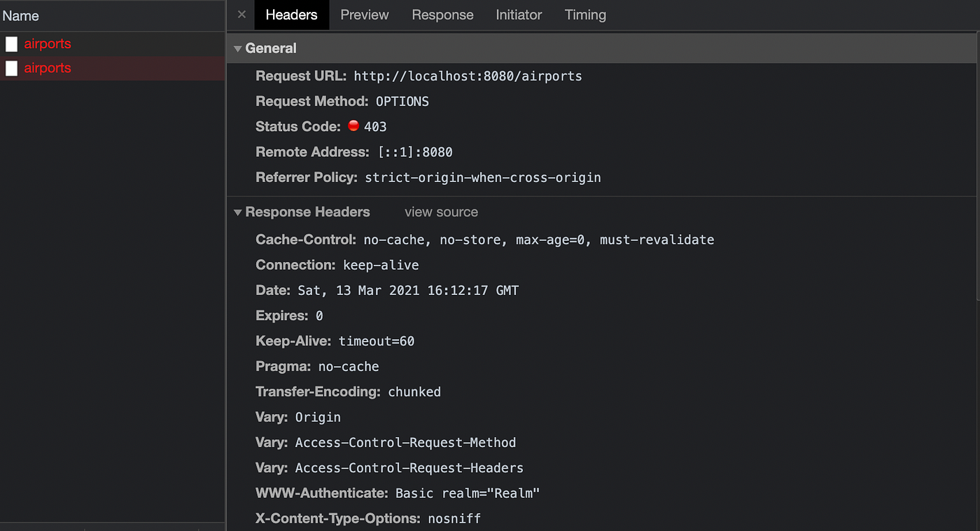Collapse the Response Headers section
This screenshot has width=980, height=531.
tap(238, 212)
